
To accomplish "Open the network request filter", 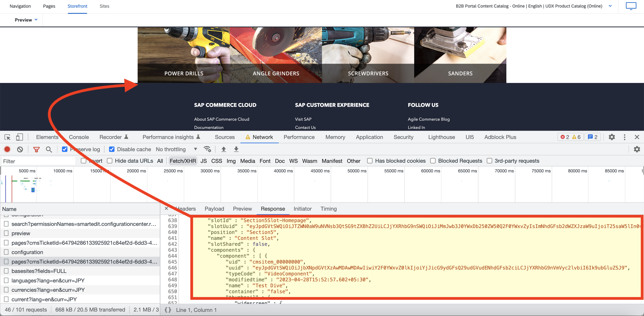I will pos(36,149).
